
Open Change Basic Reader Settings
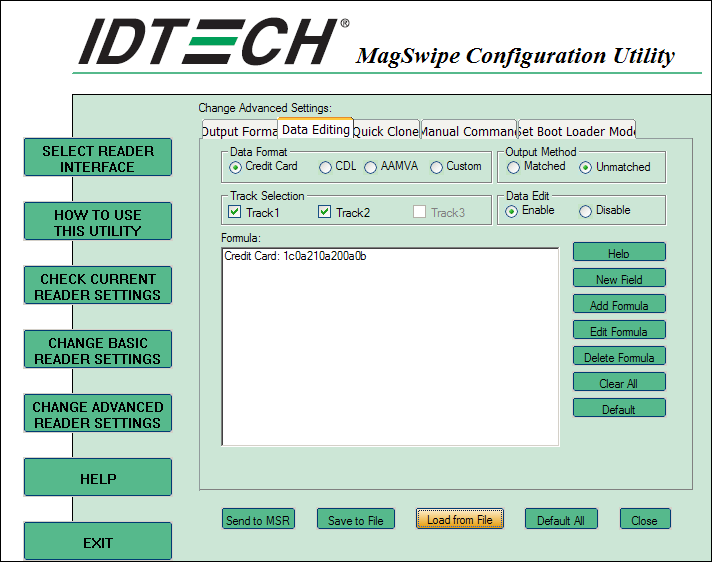click(x=98, y=349)
